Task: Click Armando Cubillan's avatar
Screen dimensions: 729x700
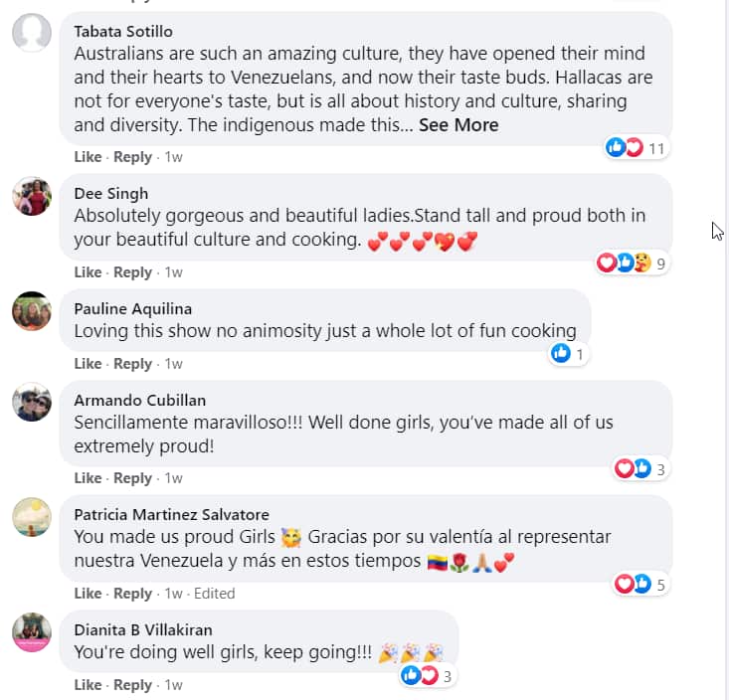Action: click(x=32, y=403)
